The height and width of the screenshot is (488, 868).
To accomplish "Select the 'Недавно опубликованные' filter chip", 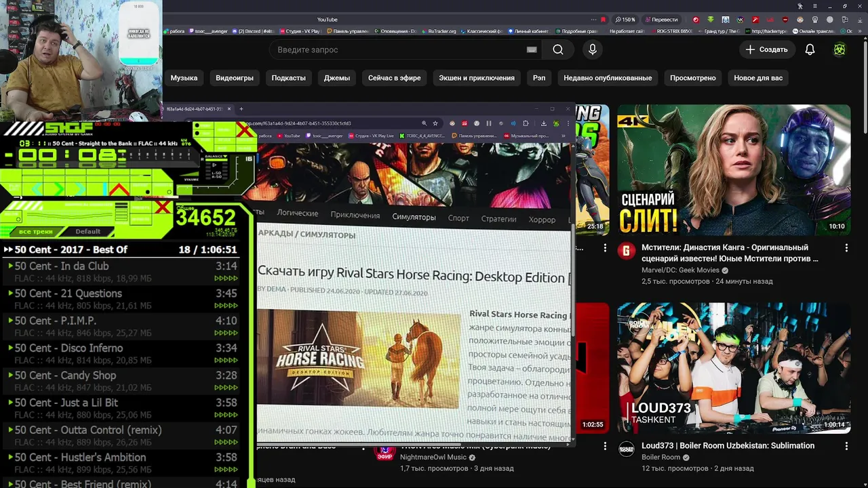I will click(608, 78).
